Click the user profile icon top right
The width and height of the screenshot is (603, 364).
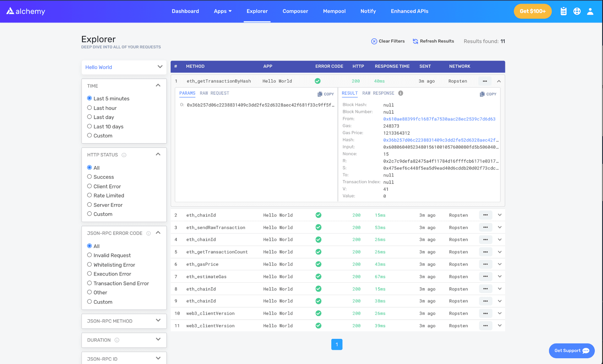point(590,11)
